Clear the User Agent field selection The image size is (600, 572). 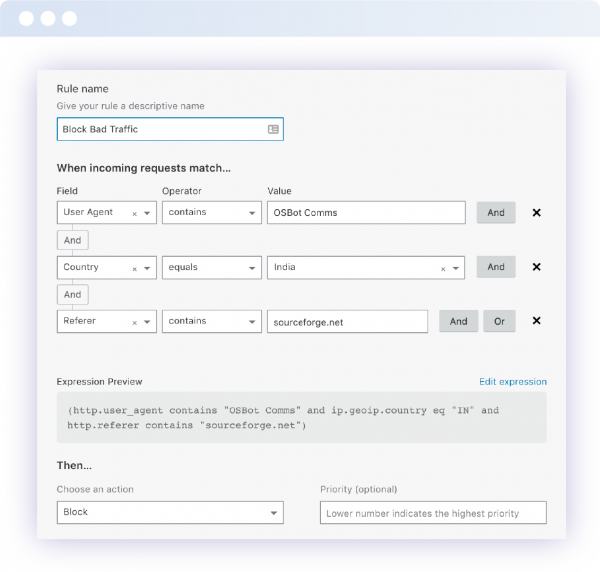click(135, 214)
